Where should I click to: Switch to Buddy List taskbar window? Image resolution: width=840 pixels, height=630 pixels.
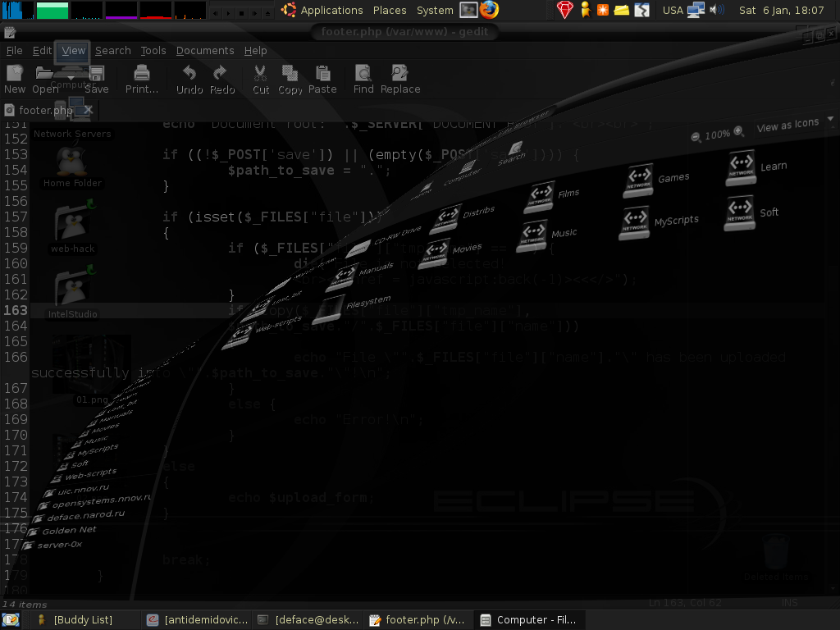tap(82, 619)
